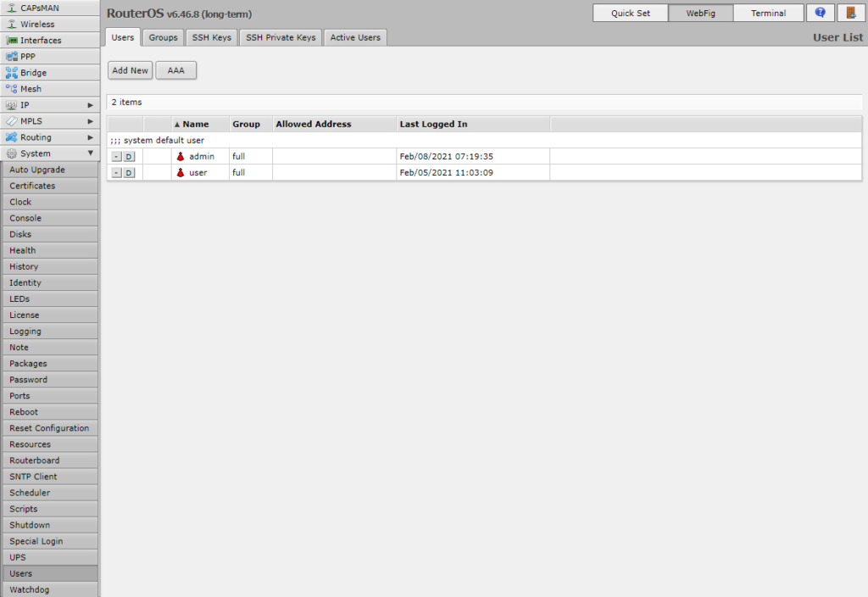Screen dimensions: 868x597
Task: Remove the admin user with minus button
Action: click(x=116, y=157)
